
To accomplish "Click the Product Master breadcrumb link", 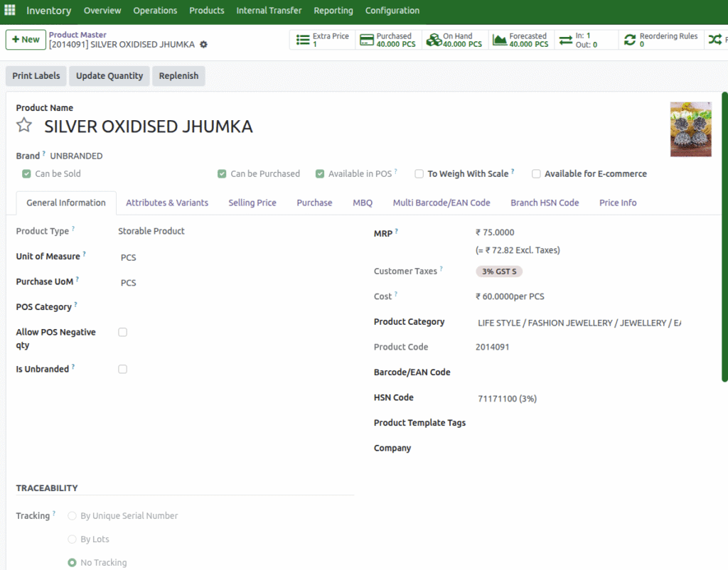I will pyautogui.click(x=77, y=35).
